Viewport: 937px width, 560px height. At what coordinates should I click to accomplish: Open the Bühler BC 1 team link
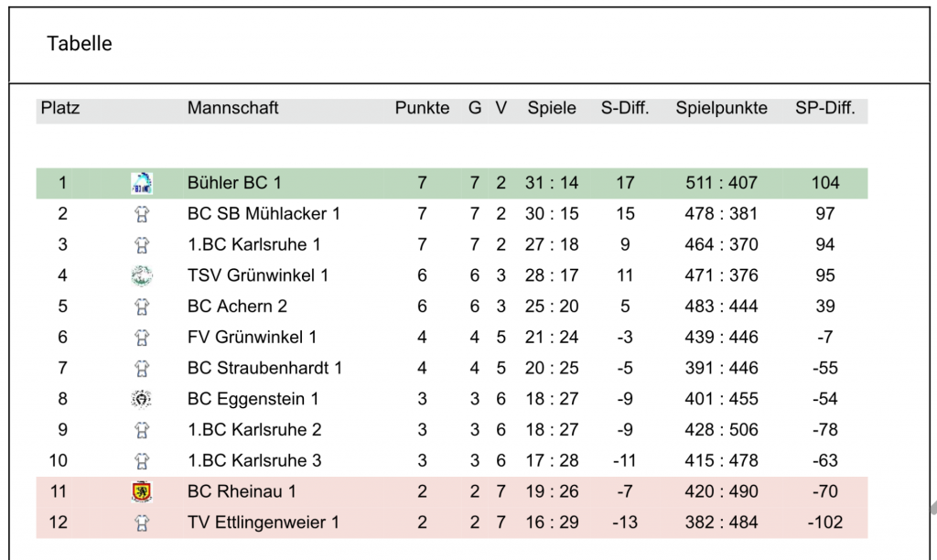[234, 182]
